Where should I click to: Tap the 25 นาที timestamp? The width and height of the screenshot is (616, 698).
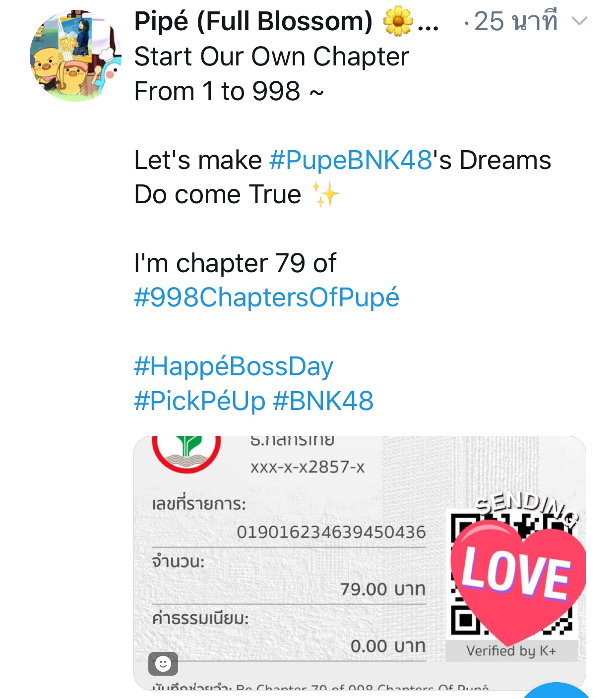point(516,21)
